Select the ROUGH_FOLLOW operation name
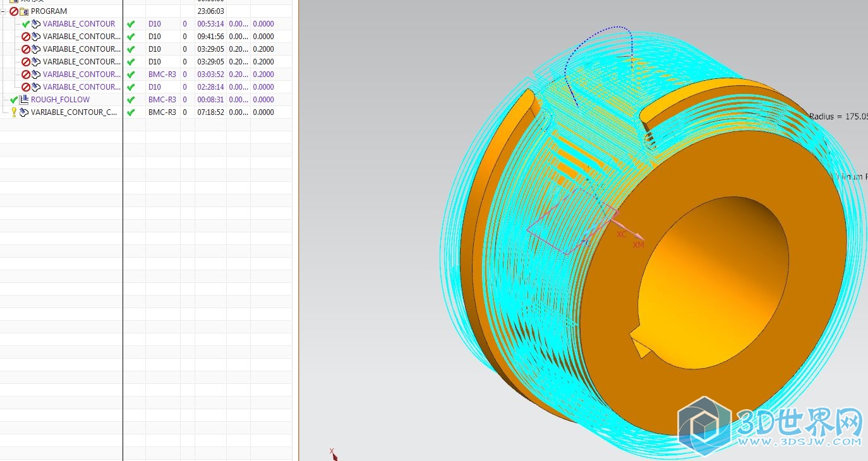Viewport: 868px width, 461px height. pyautogui.click(x=60, y=100)
